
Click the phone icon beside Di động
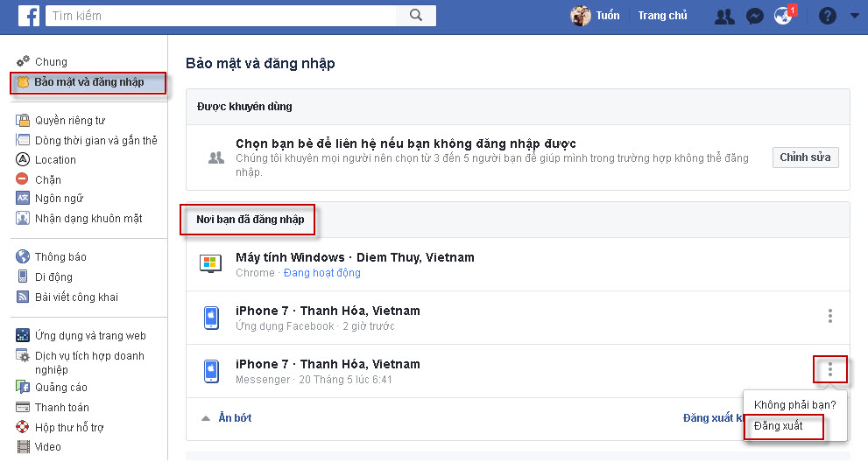coord(23,276)
